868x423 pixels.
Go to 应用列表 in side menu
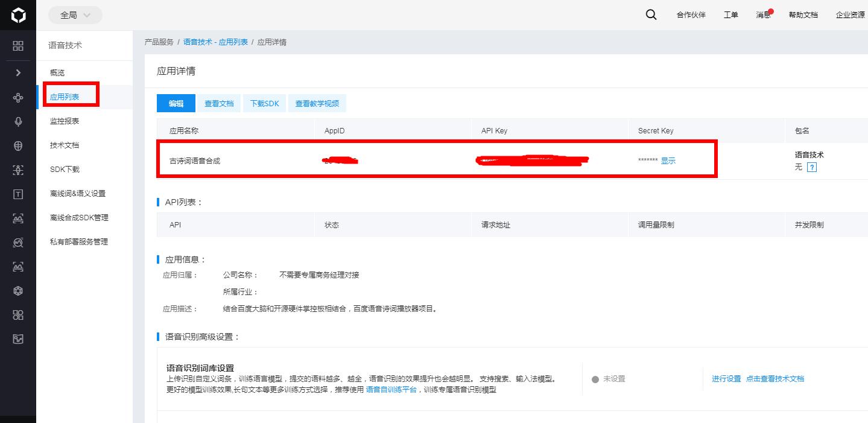tap(65, 97)
